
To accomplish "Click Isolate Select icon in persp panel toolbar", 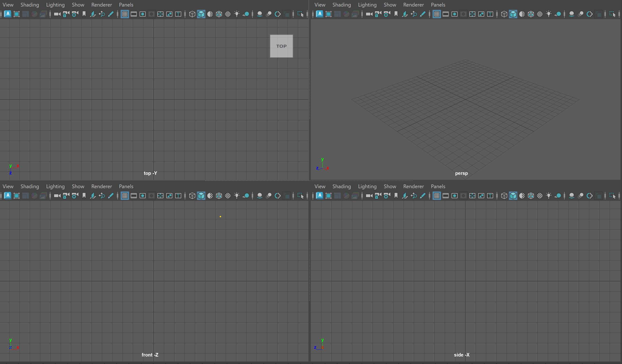I will 612,14.
